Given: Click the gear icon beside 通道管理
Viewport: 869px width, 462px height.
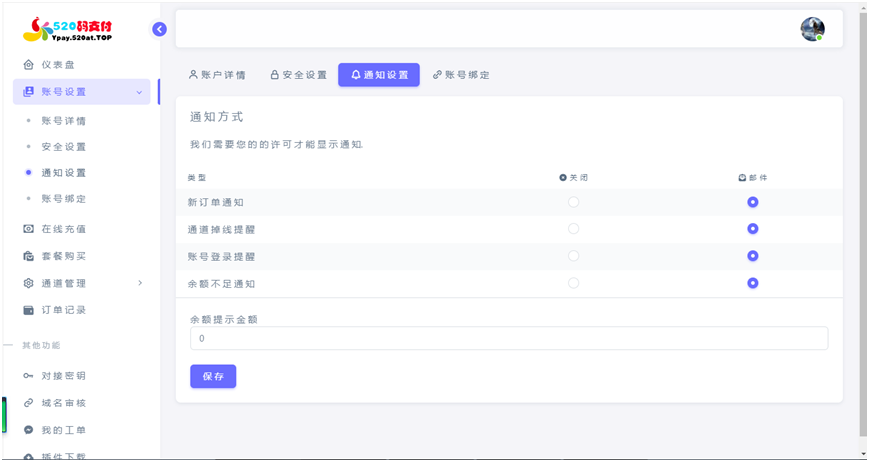Looking at the screenshot, I should [x=28, y=283].
